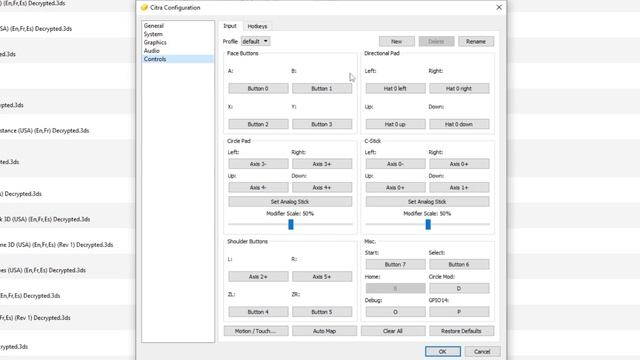Screen dimensions: 640x360
Task: Remap the Circle Mod key (D)
Action: click(x=459, y=288)
